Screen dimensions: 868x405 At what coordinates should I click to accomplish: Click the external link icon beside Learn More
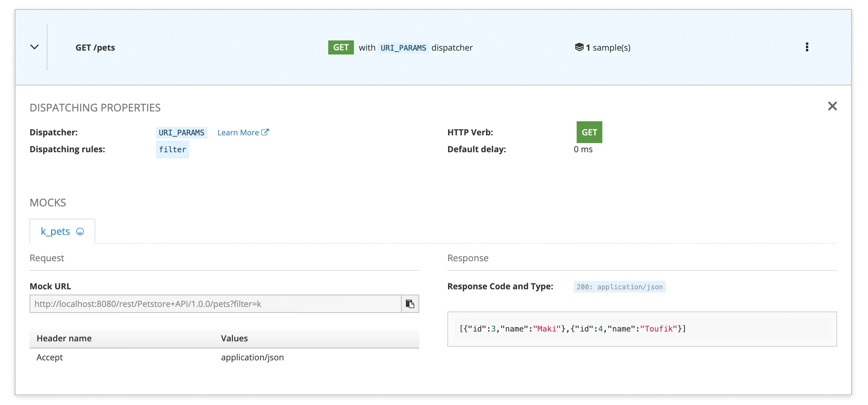point(265,132)
